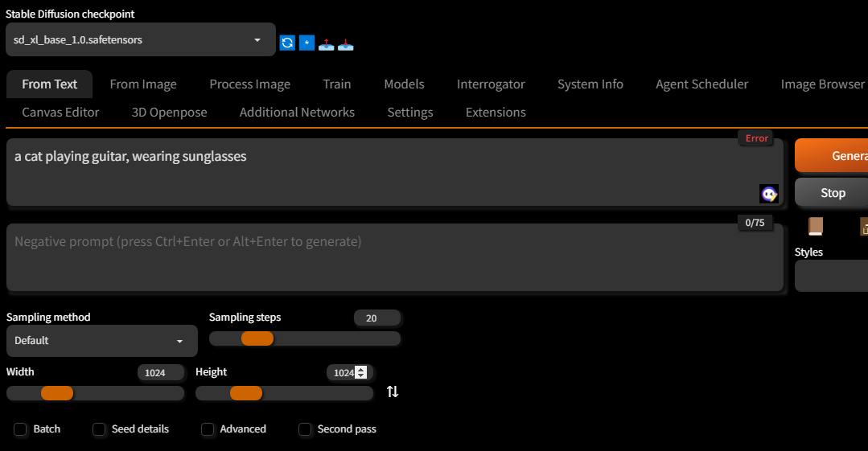Open the Additional Networks tab

297,112
